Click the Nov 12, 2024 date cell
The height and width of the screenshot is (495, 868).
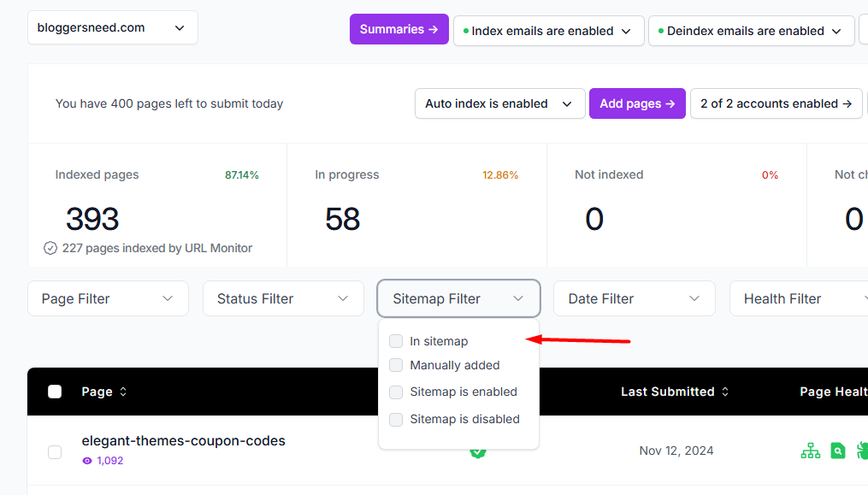(x=676, y=451)
